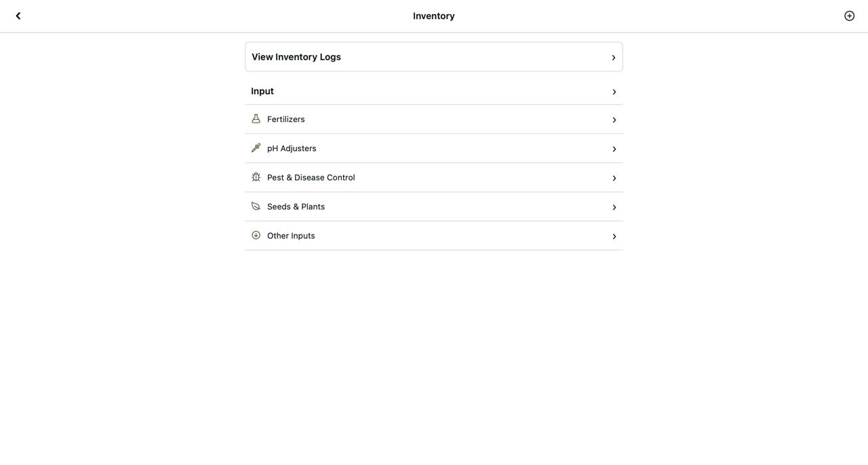Click the Fertilizers flask icon
The width and height of the screenshot is (868, 465).
[x=256, y=119]
